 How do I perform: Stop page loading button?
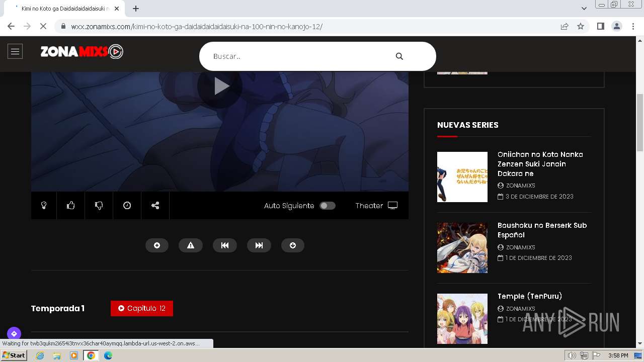pos(43,26)
